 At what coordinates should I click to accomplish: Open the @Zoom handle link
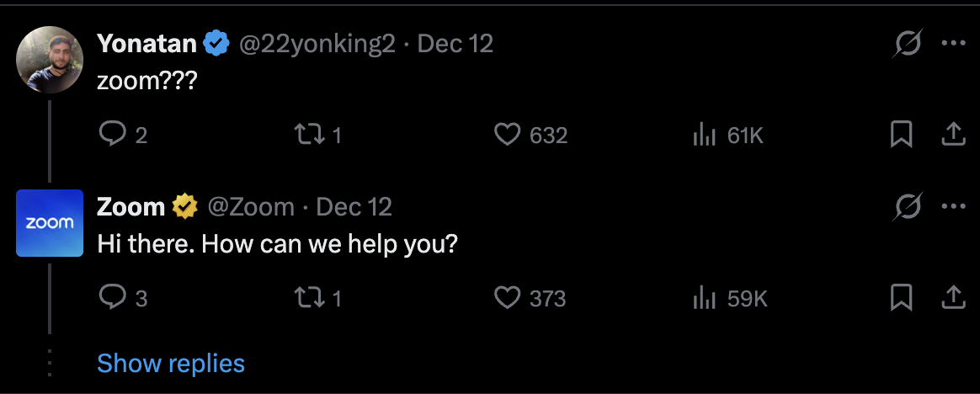tap(251, 206)
